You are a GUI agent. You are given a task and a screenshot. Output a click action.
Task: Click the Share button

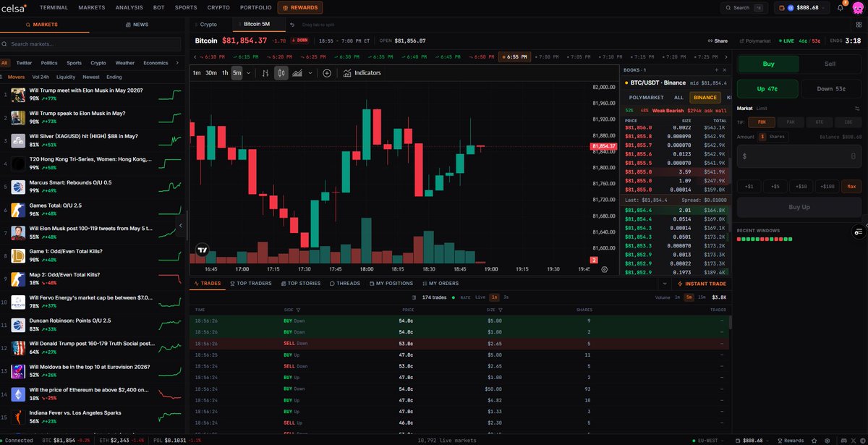718,41
